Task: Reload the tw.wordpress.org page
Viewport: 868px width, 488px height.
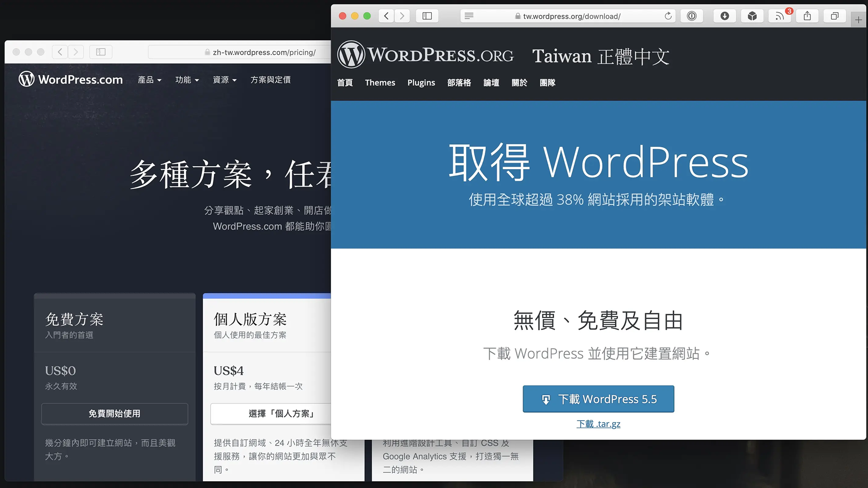Action: pos(668,16)
